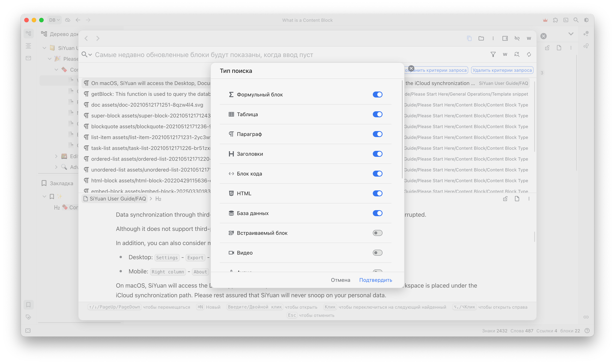Viewport: 615px width, 364px height.
Task: Click the Отмена button
Action: coord(340,280)
